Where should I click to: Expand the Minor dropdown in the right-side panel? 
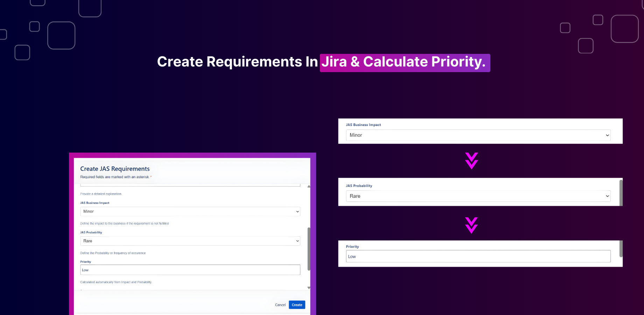(478, 135)
